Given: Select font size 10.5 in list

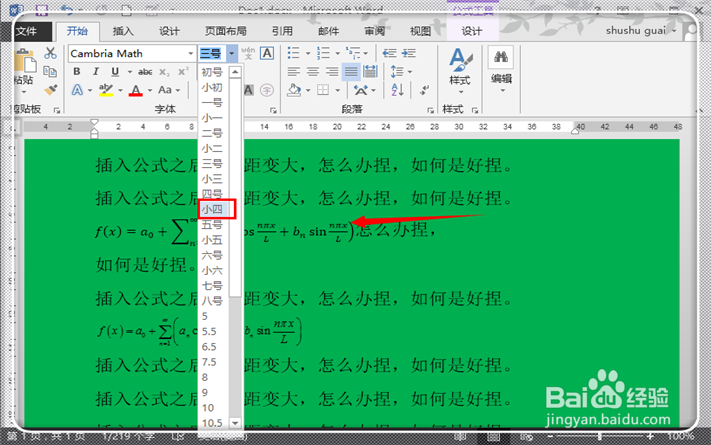Looking at the screenshot, I should 213,423.
